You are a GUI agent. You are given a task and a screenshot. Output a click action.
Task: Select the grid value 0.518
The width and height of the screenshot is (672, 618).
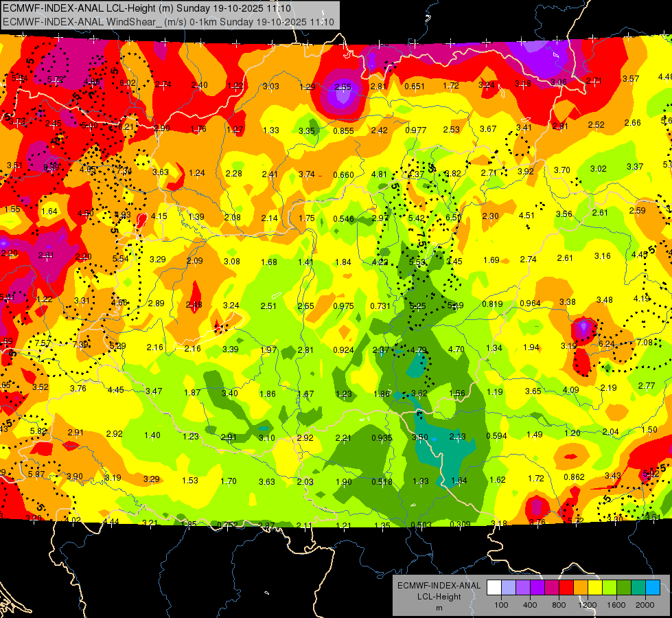(x=382, y=481)
